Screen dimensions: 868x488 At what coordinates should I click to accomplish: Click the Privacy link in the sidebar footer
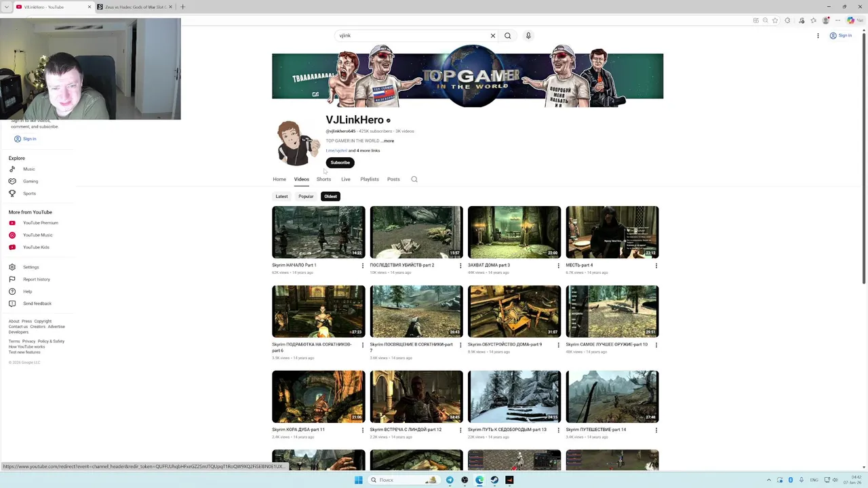(x=28, y=342)
